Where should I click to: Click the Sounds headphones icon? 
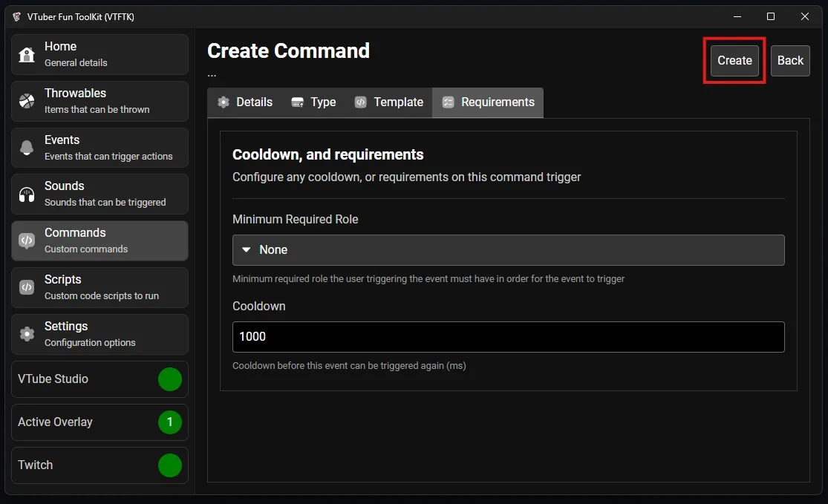pyautogui.click(x=27, y=194)
